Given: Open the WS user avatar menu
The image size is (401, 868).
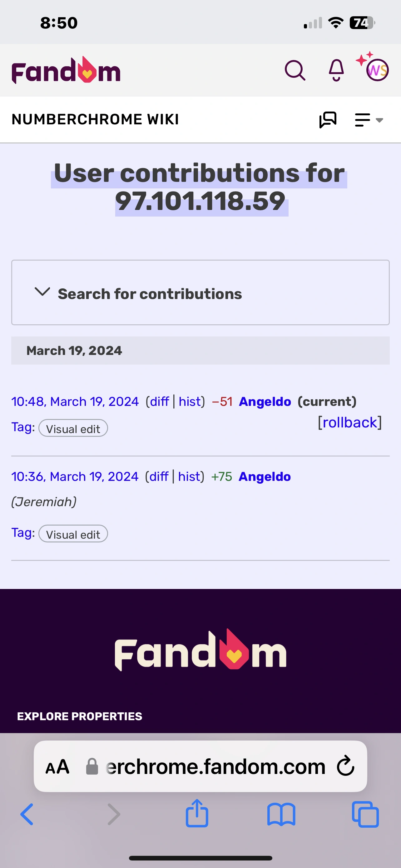Looking at the screenshot, I should tap(377, 70).
